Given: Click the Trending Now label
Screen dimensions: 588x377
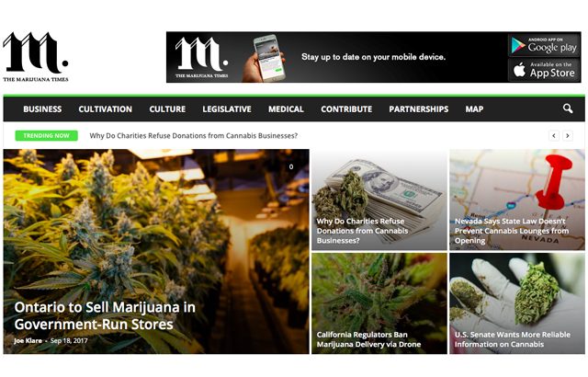Looking at the screenshot, I should [x=47, y=135].
